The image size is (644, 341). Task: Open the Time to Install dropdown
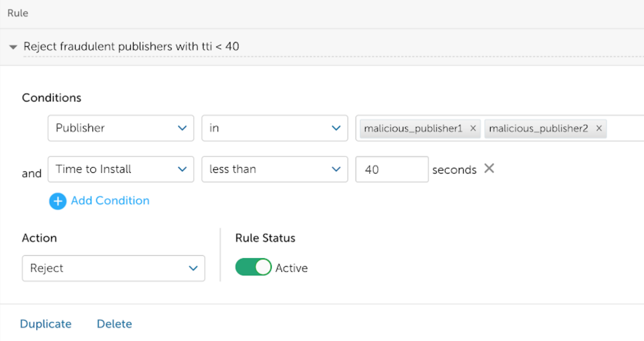[x=121, y=169]
